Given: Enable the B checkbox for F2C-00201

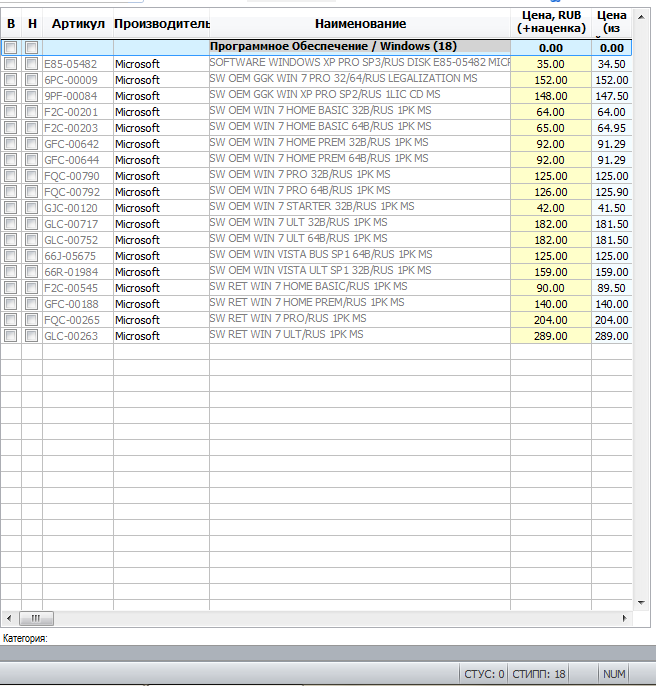Looking at the screenshot, I should (x=11, y=112).
